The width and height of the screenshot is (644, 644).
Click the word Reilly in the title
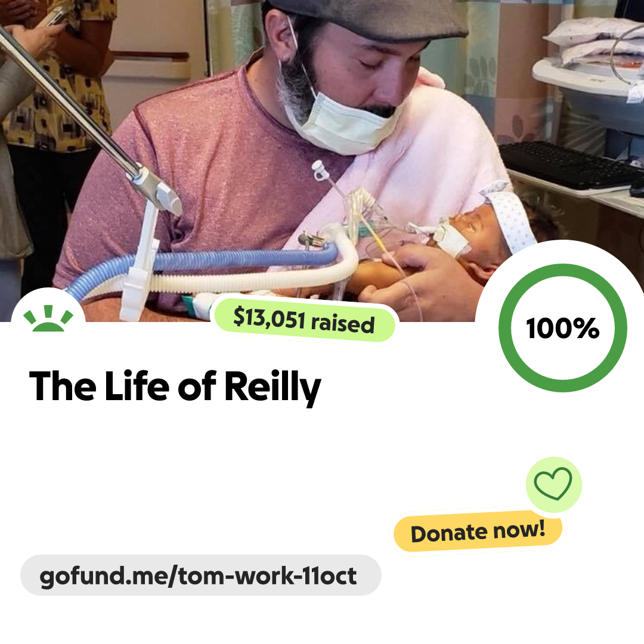pyautogui.click(x=273, y=387)
